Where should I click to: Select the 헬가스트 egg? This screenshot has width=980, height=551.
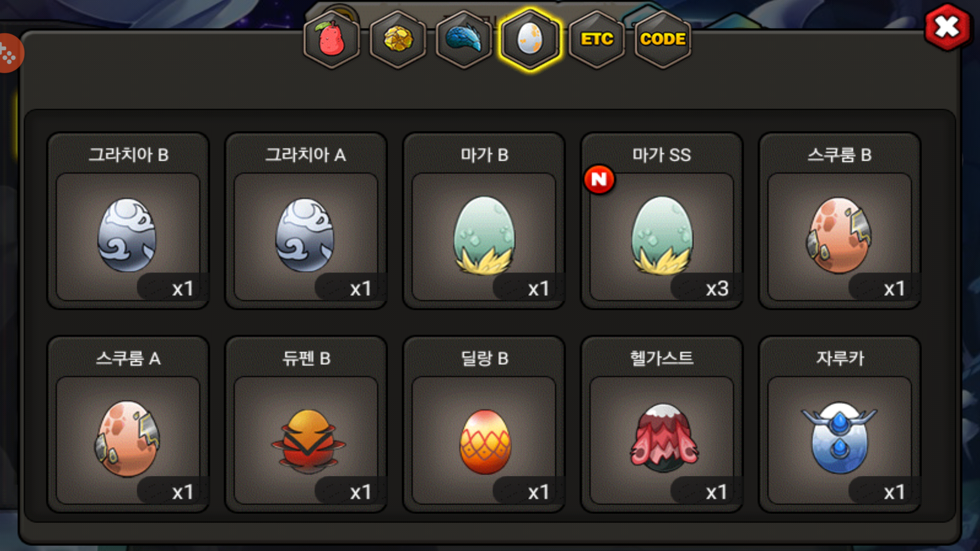[662, 424]
